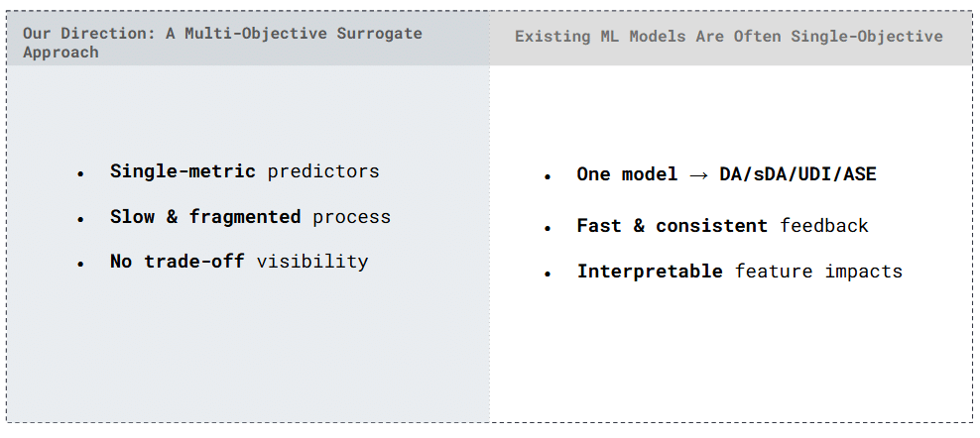Image resolution: width=980 pixels, height=438 pixels.
Task: Click the 'feature impacts' text
Action: [x=818, y=271]
